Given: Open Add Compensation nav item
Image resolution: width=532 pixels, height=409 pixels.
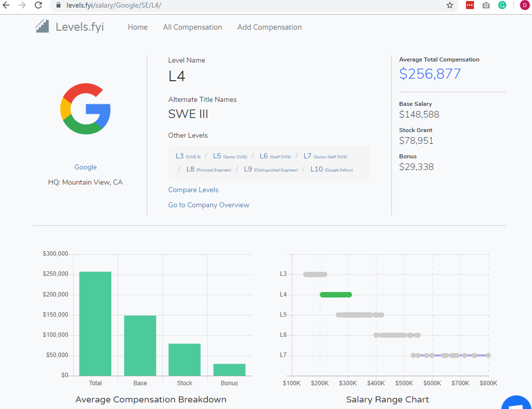Looking at the screenshot, I should coord(269,27).
